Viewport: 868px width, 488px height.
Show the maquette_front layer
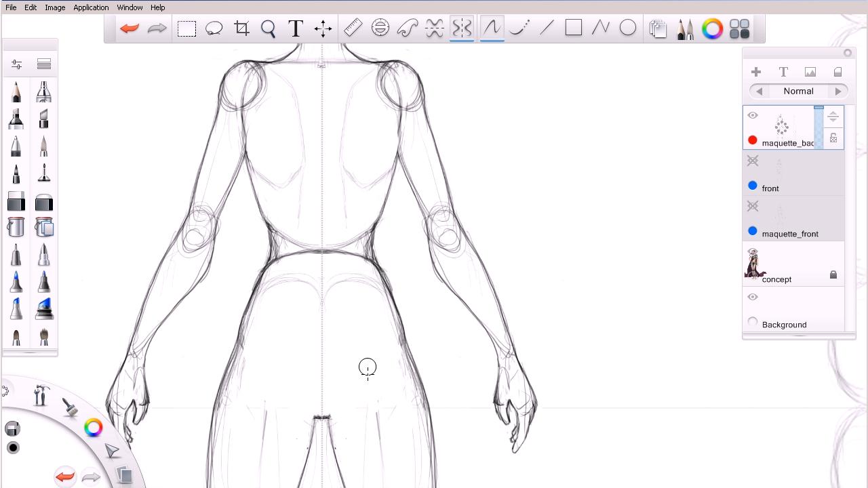(x=753, y=207)
